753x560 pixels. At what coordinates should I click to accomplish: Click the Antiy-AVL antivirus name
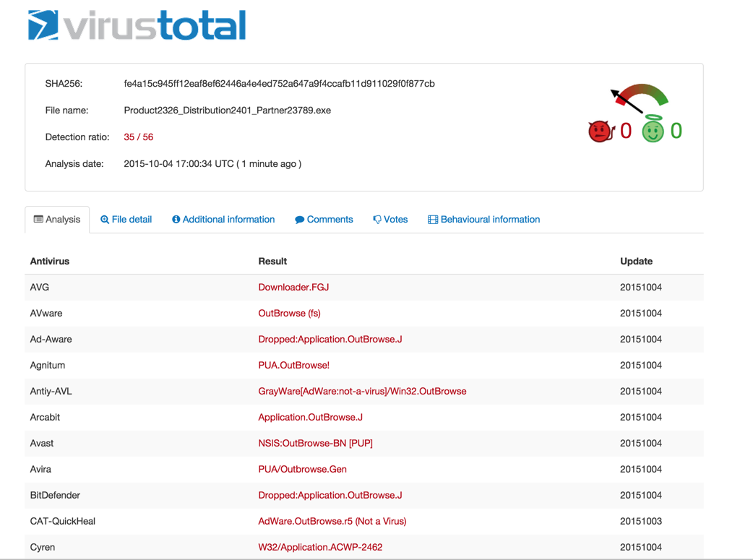51,391
